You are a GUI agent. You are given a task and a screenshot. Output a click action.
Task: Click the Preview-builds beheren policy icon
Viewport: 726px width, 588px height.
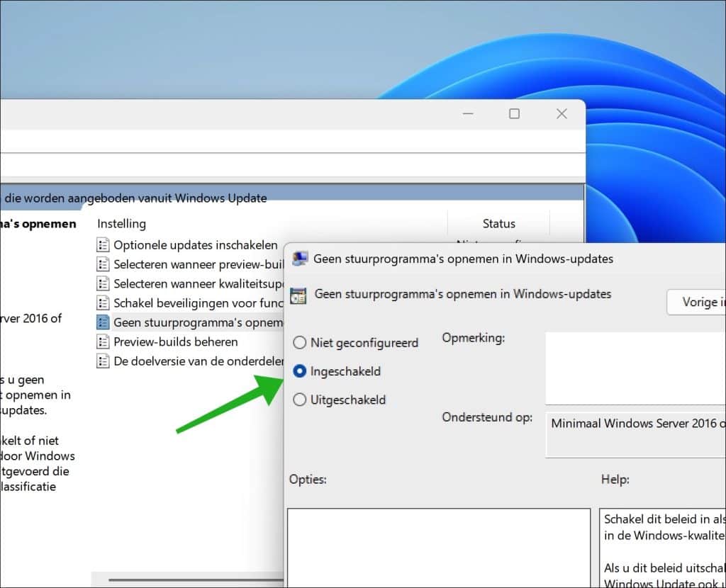pos(103,341)
